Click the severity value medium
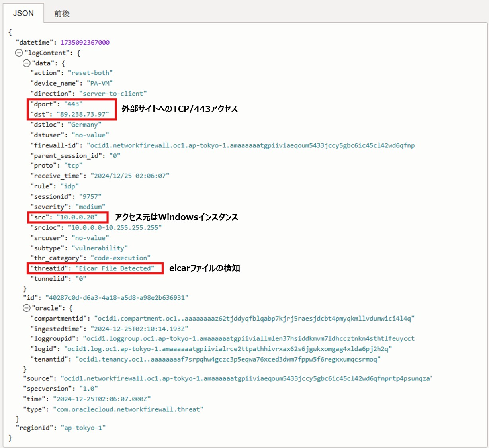The width and height of the screenshot is (489, 448). pos(90,207)
